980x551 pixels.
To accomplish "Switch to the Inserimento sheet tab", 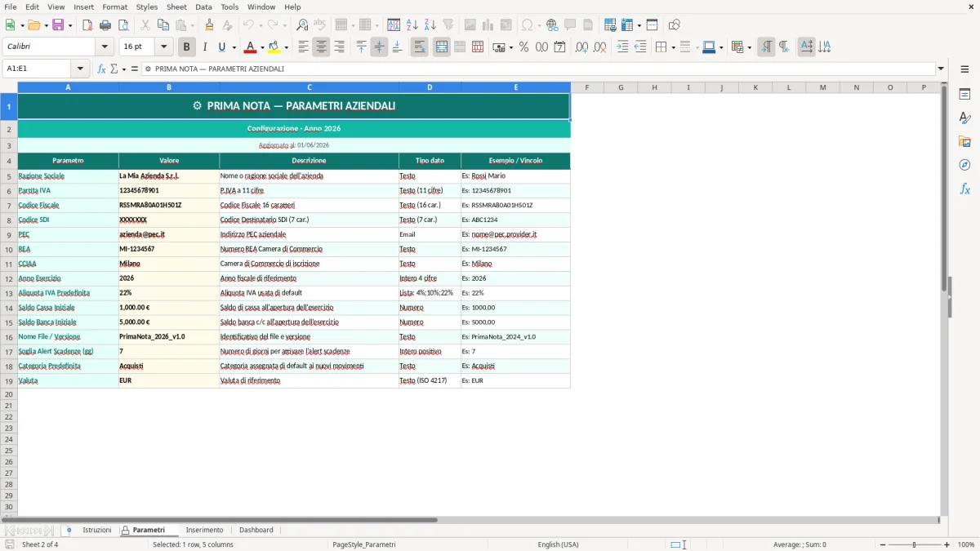I will coord(204,530).
